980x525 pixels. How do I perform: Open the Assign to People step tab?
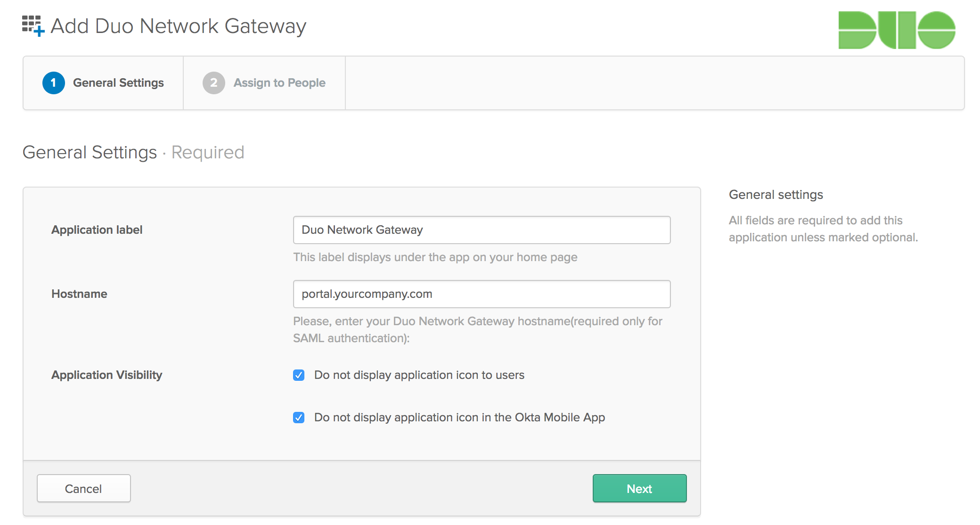click(264, 83)
